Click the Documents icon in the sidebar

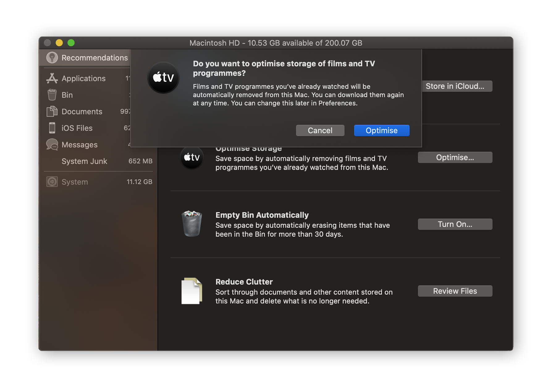tap(52, 111)
